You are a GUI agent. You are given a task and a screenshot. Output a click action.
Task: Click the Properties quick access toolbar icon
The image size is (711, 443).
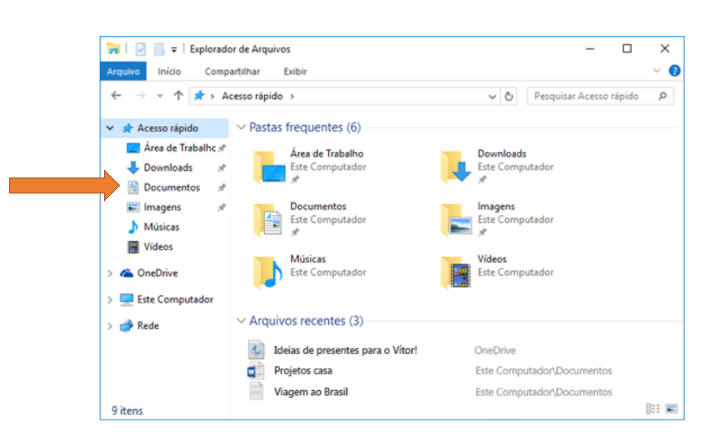[x=141, y=49]
